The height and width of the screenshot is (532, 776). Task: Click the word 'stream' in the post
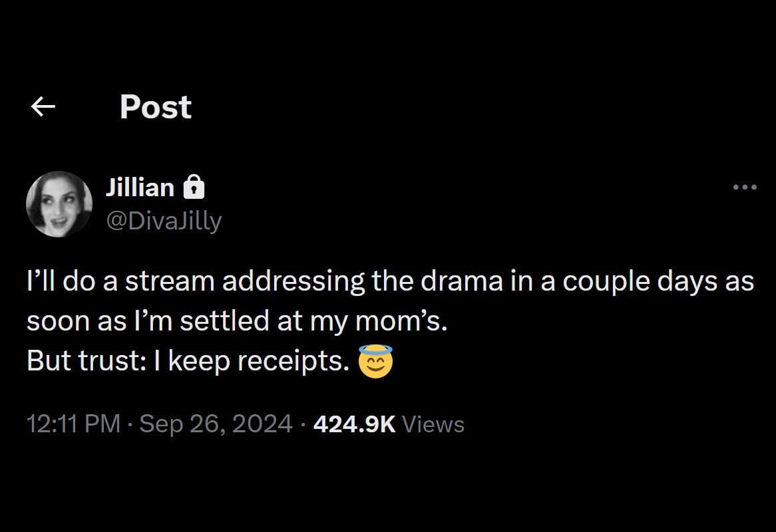click(x=170, y=281)
